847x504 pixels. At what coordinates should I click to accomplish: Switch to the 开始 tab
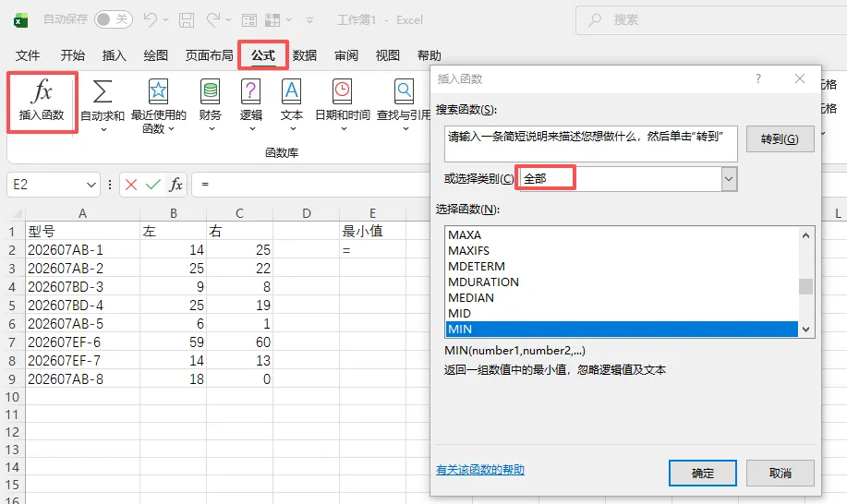pyautogui.click(x=72, y=55)
